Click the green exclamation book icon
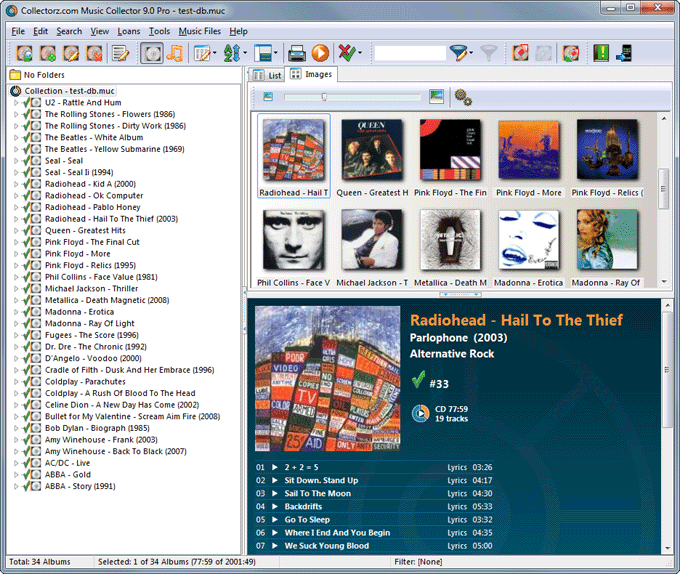The image size is (680, 574). 601,53
